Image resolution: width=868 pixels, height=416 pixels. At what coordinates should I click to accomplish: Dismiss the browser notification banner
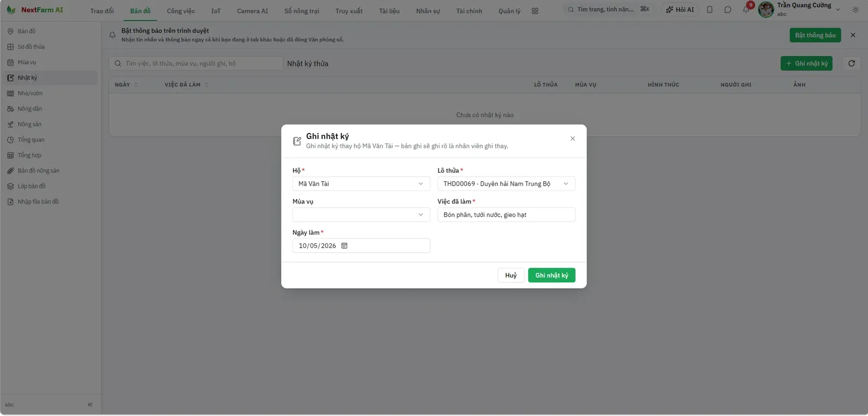(853, 35)
